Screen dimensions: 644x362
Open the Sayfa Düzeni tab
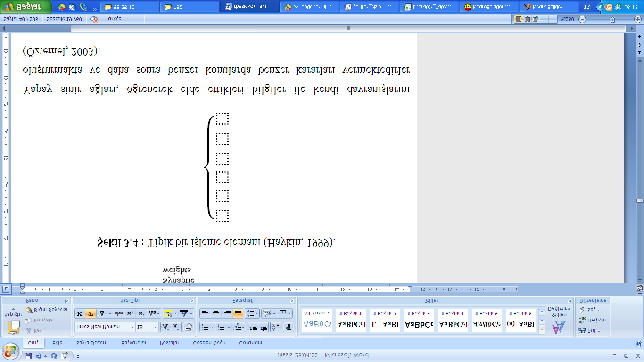point(92,343)
